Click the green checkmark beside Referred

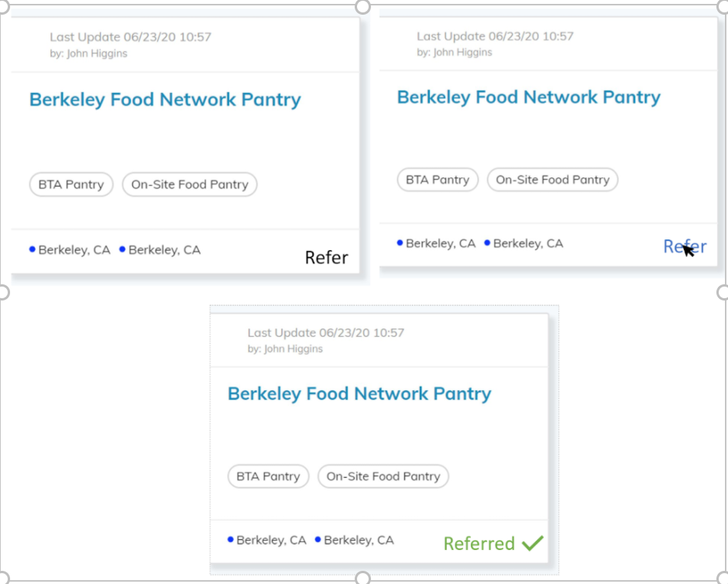tap(533, 543)
